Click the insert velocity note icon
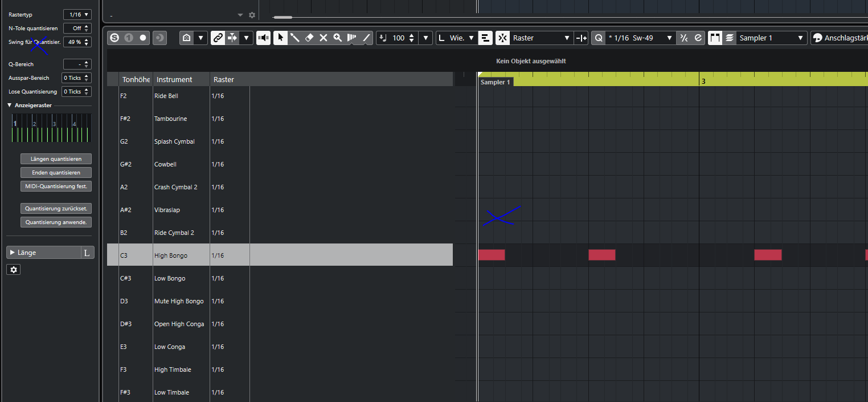This screenshot has width=868, height=402. pos(383,38)
